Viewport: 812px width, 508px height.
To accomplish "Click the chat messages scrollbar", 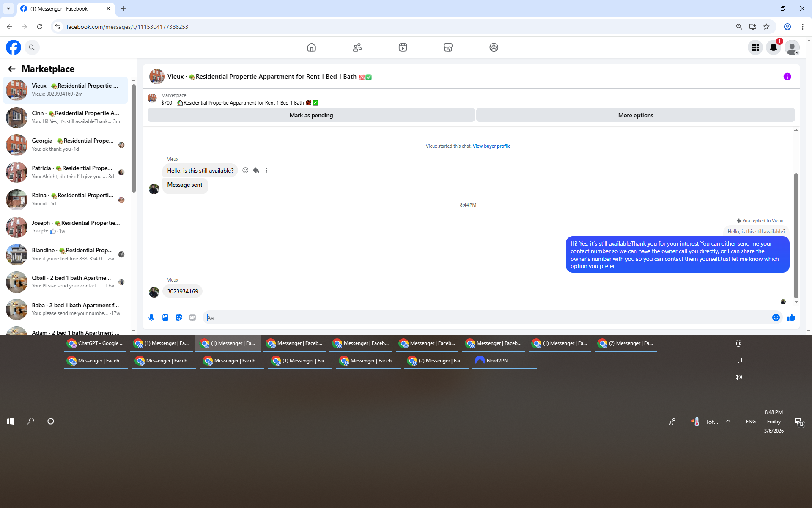I will pos(796,235).
